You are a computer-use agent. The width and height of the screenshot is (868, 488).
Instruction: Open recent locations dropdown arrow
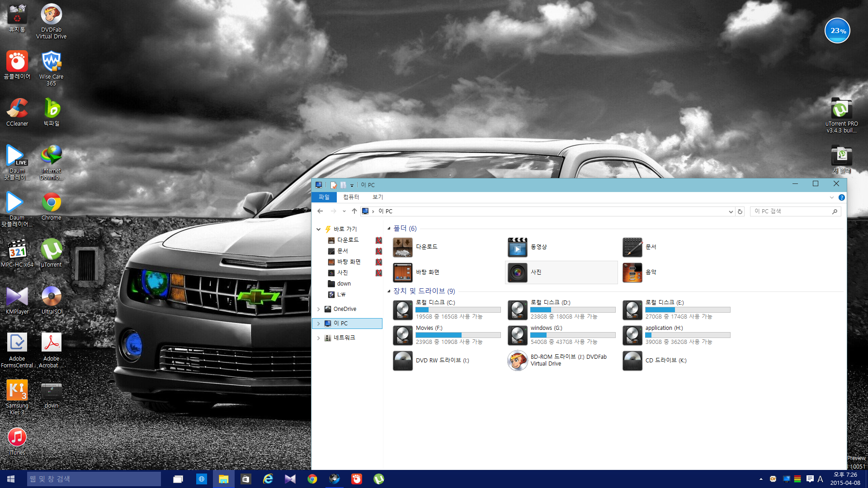point(344,211)
